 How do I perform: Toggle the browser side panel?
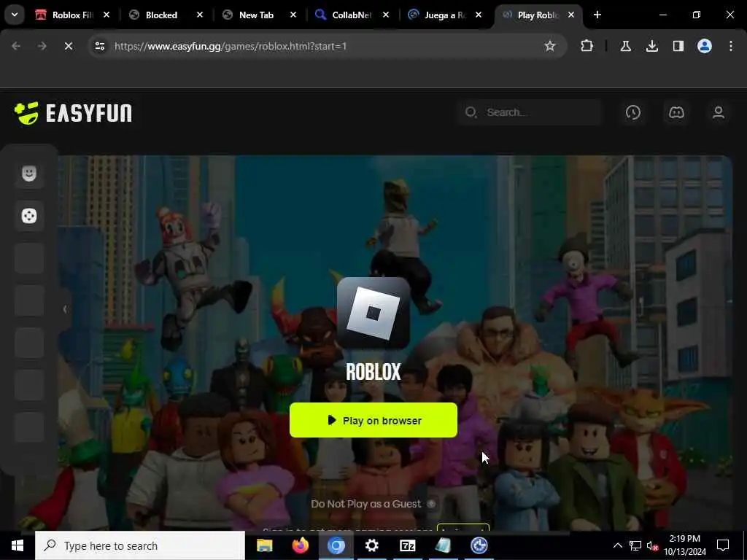(678, 46)
